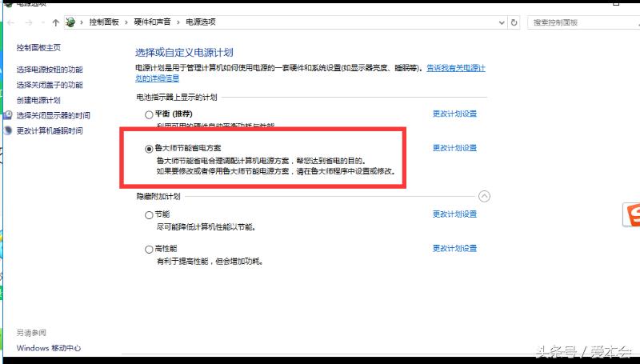Viewport: 640px width, 364px height.
Task: Select the 高性能 power plan
Action: tap(149, 250)
